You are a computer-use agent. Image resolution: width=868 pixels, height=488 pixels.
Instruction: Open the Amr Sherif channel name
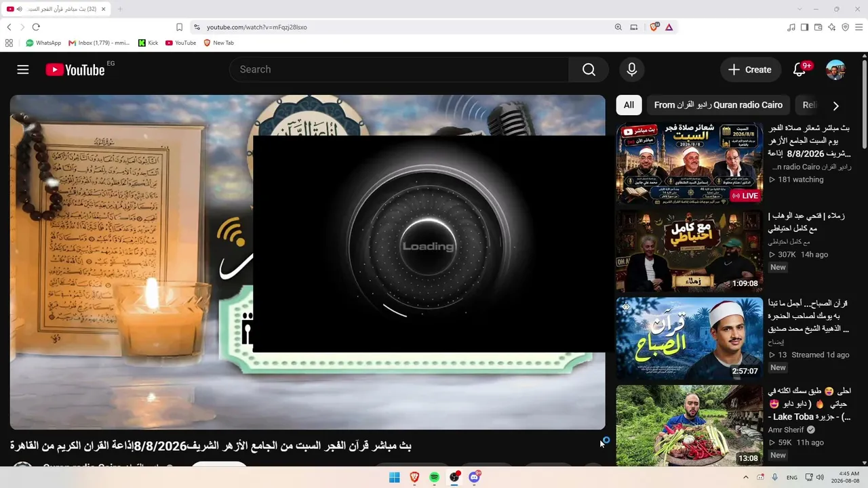pyautogui.click(x=786, y=430)
